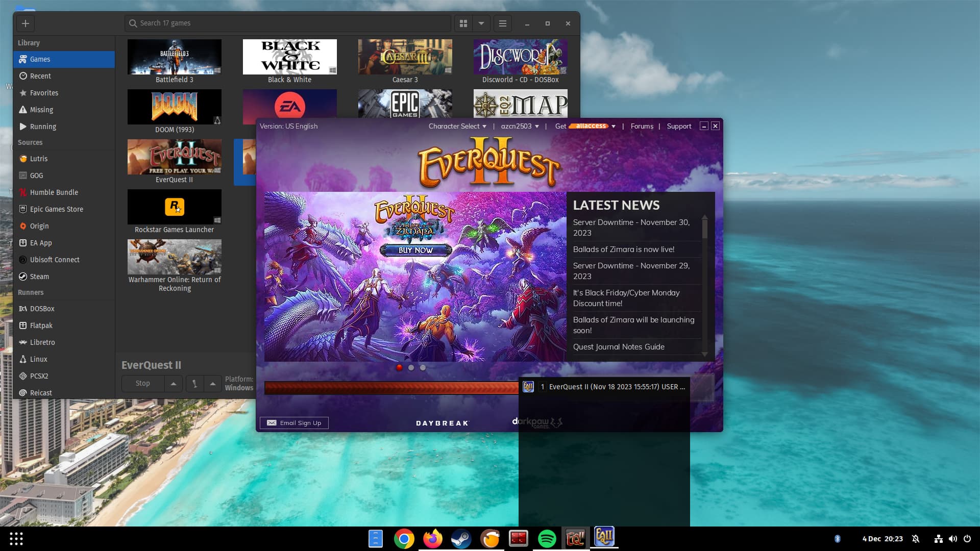Select the first red carousel dot
The height and width of the screenshot is (551, 980).
coord(399,367)
